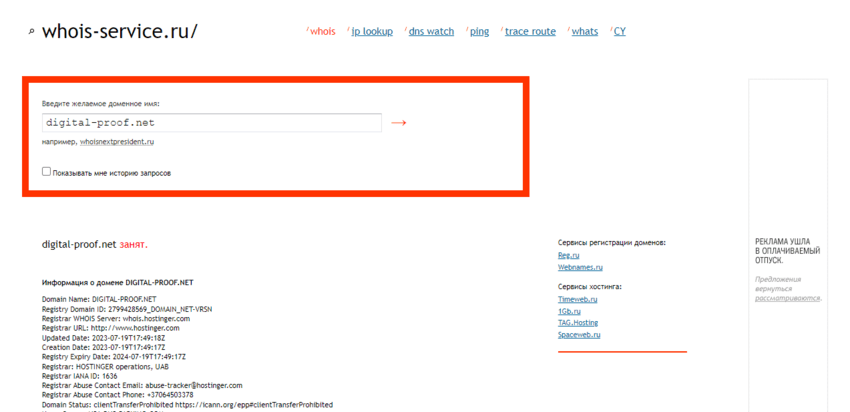Open the whois-service.ru home title link

click(x=119, y=31)
